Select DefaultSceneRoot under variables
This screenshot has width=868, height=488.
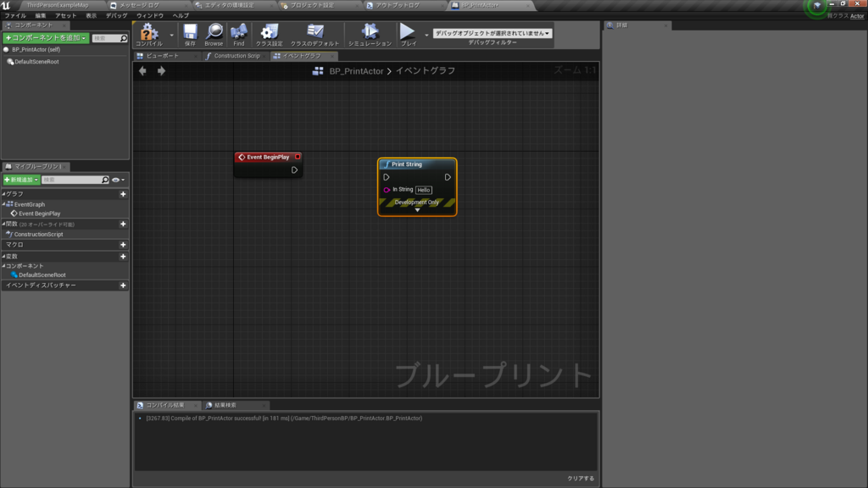pyautogui.click(x=42, y=275)
